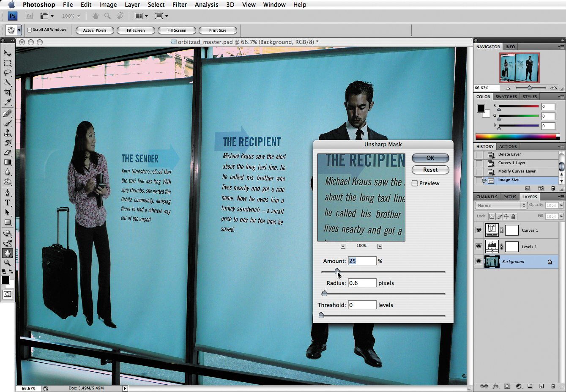This screenshot has width=566, height=392.
Task: Click the Eraser tool
Action: 8,153
